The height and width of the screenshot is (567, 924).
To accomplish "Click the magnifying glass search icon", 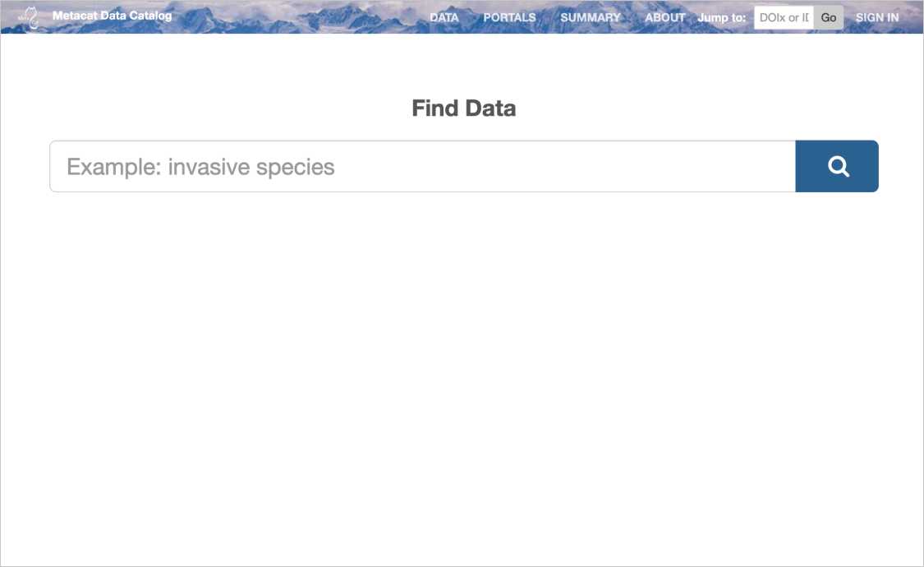I will pos(838,167).
